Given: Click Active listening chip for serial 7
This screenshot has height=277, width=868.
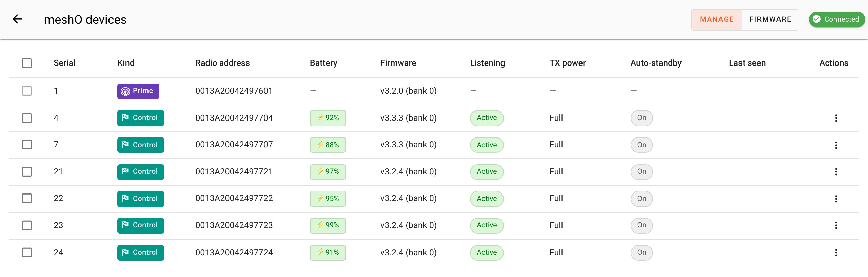Looking at the screenshot, I should tap(487, 145).
